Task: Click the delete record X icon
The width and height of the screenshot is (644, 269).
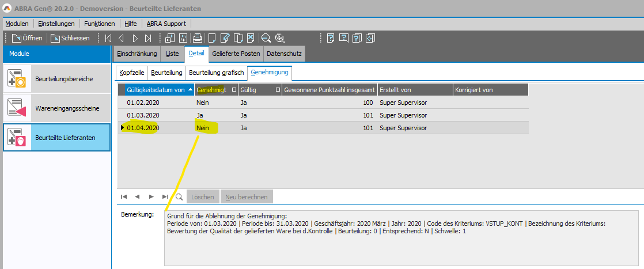Action: pyautogui.click(x=251, y=39)
